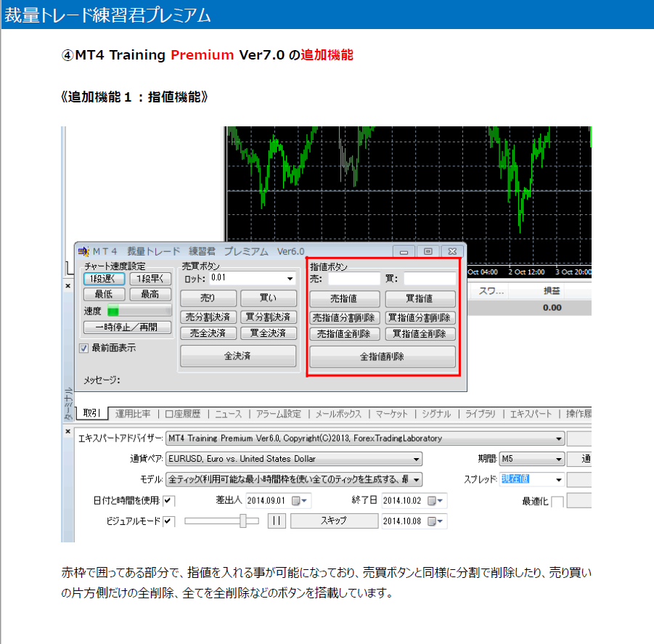Click 買指値分割削除 button
This screenshot has width=654, height=644.
tap(420, 318)
